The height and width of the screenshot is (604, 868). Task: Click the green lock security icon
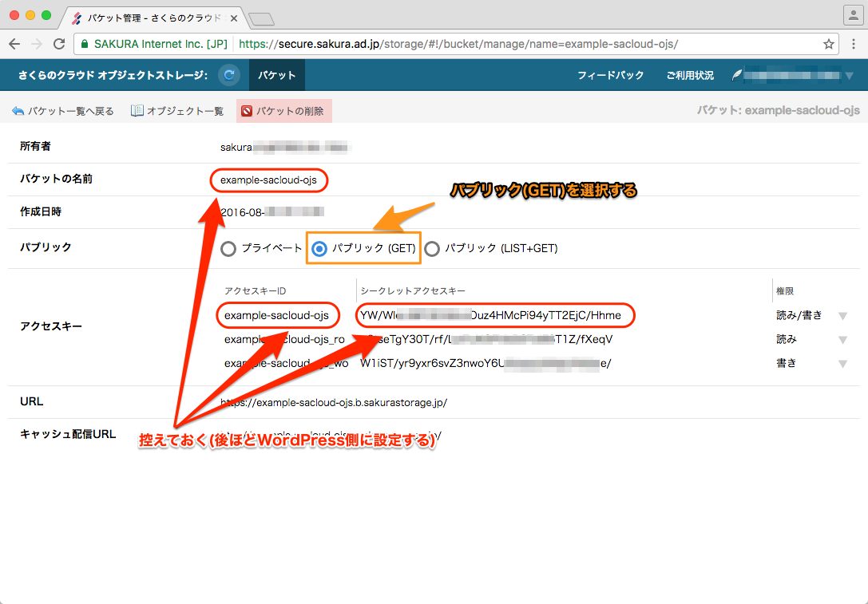(85, 44)
